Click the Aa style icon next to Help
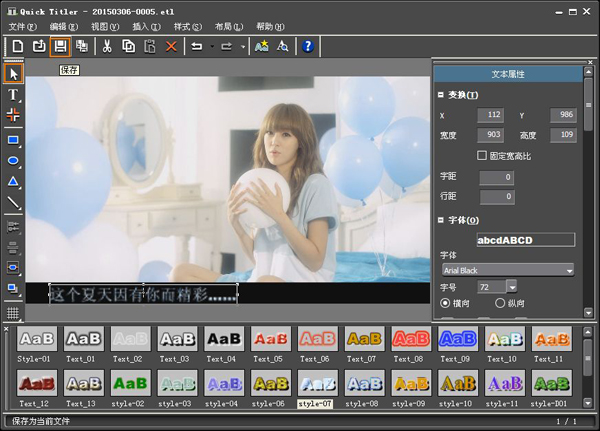 [282, 46]
